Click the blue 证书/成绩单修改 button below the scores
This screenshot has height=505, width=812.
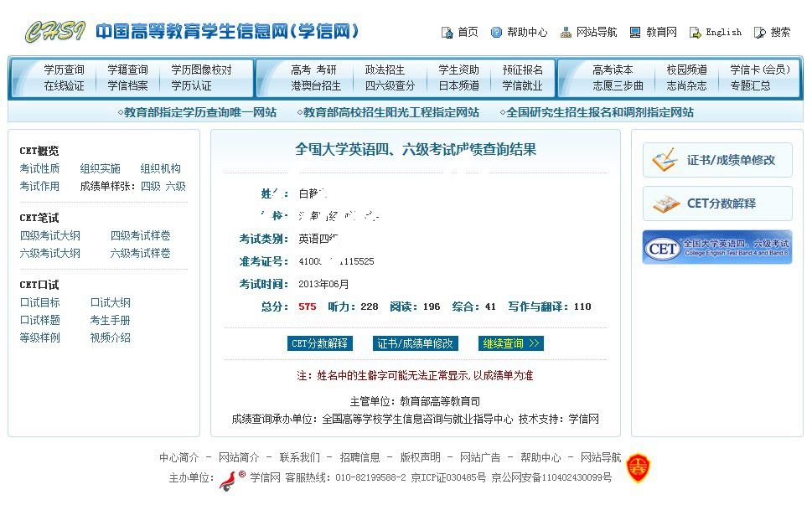pyautogui.click(x=416, y=343)
